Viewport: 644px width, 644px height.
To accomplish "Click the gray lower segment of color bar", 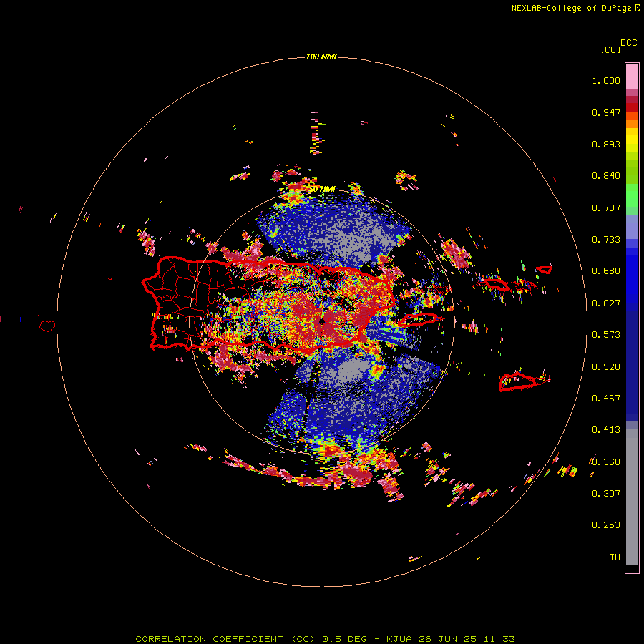I will coord(632,497).
